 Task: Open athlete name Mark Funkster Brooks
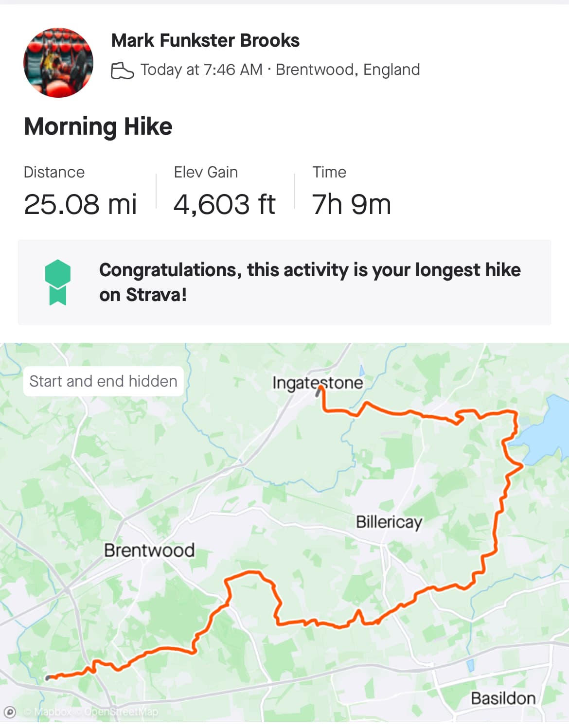[205, 40]
